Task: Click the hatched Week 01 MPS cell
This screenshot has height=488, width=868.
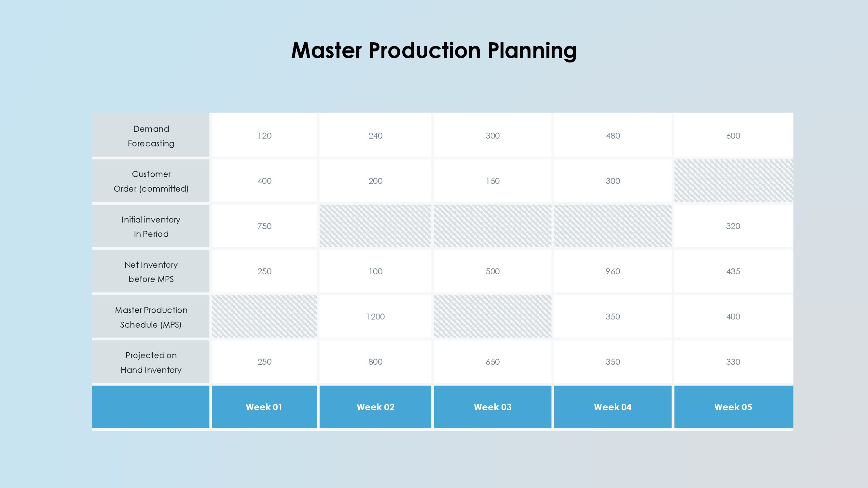Action: click(264, 317)
